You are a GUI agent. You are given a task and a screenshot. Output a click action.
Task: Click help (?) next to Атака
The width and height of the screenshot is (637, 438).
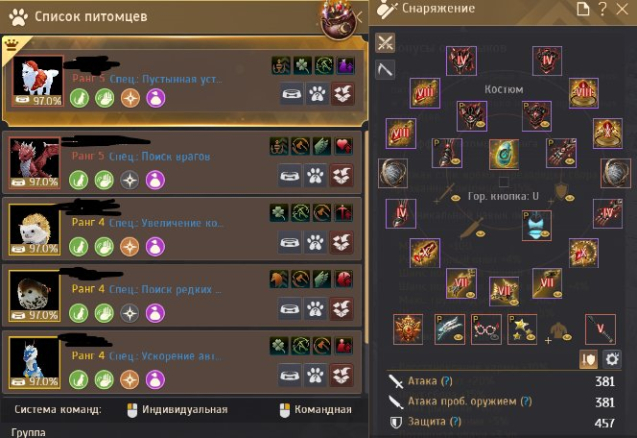click(x=446, y=381)
